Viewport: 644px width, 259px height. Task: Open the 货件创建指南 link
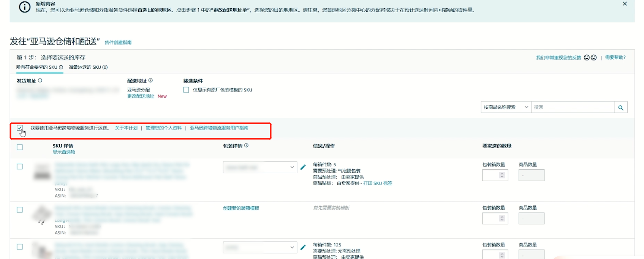118,43
